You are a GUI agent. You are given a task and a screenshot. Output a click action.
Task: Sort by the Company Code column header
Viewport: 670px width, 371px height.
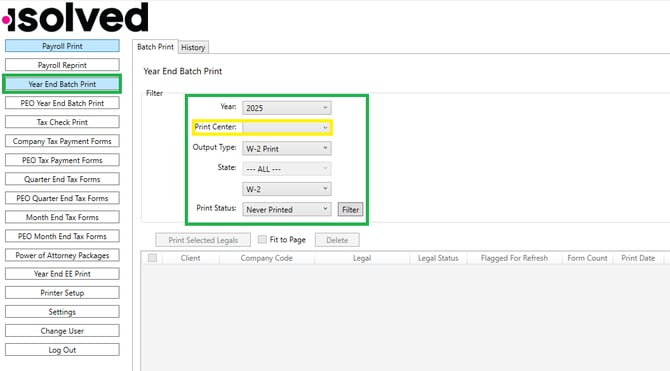pyautogui.click(x=267, y=258)
